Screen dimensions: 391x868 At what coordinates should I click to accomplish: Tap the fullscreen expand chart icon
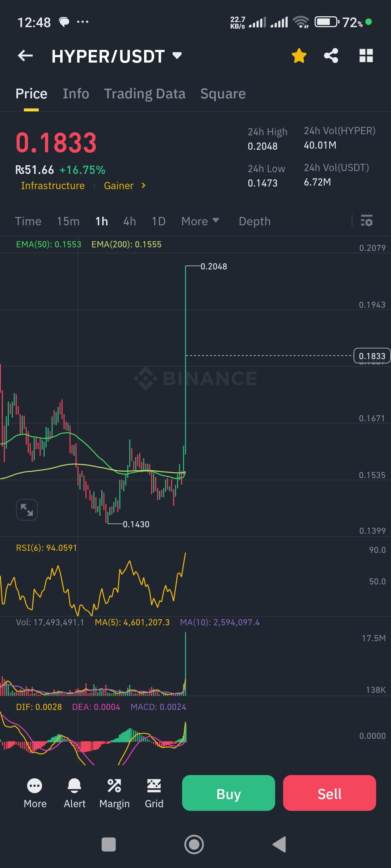27,510
